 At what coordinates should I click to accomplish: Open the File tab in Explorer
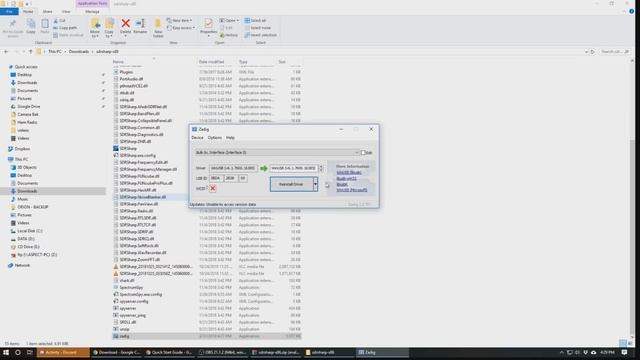click(x=9, y=11)
